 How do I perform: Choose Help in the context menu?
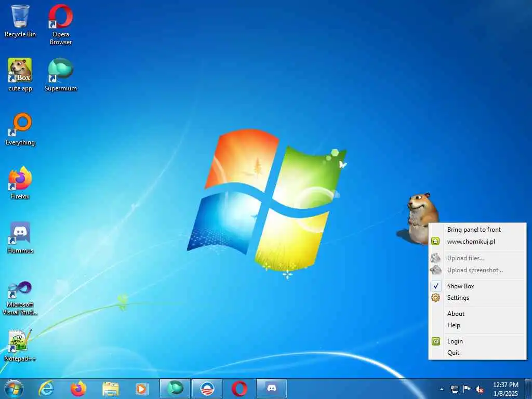tap(477, 325)
